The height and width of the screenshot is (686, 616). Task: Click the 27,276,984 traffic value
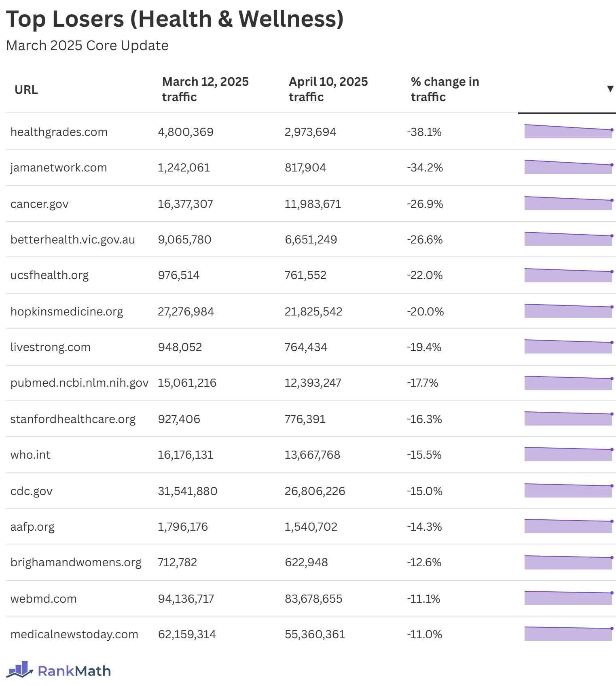186,311
